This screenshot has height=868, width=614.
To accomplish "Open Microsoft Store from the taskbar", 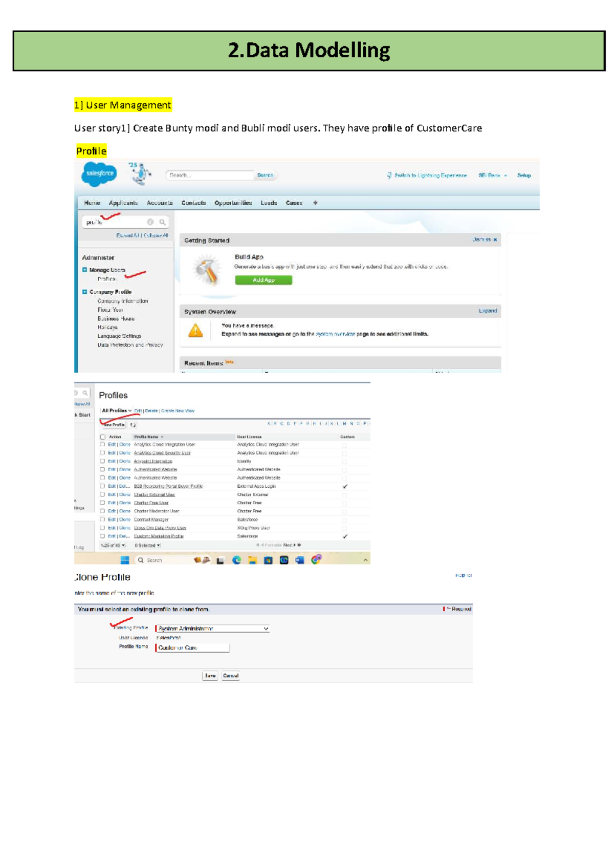I will [268, 560].
